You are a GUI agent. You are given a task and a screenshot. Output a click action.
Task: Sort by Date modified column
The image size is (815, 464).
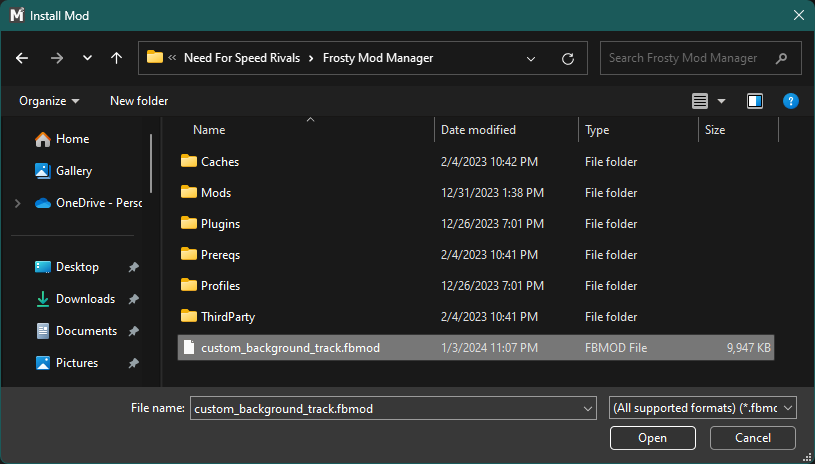pos(478,130)
